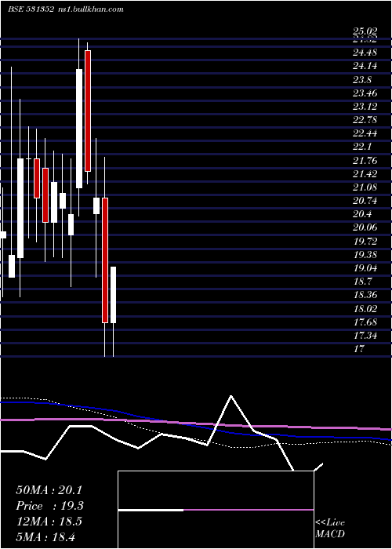
Task: Click the peak of the white indicator line
Action: coord(230,395)
